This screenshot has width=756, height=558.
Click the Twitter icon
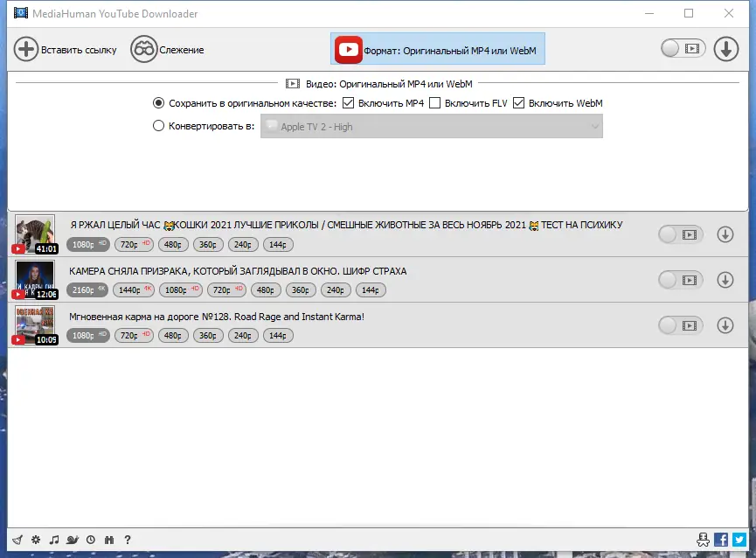739,540
